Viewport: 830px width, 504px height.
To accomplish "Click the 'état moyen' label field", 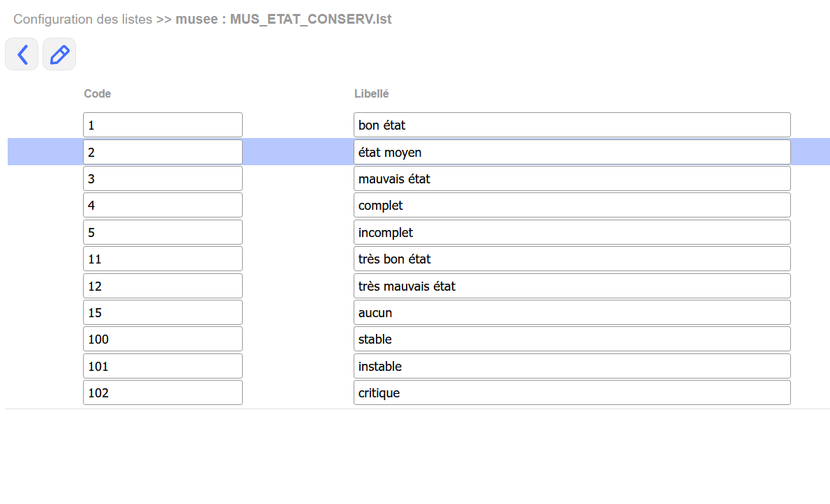I will pyautogui.click(x=572, y=152).
